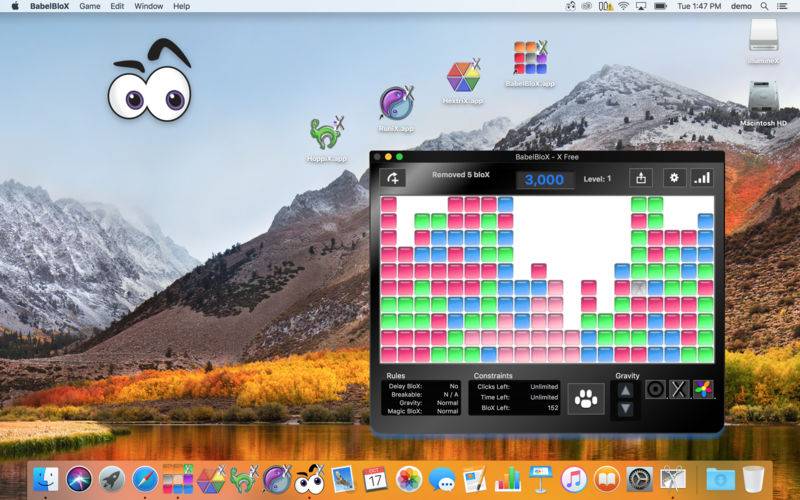Open the Window menu
Screen dimensions: 800x500
(149, 6)
